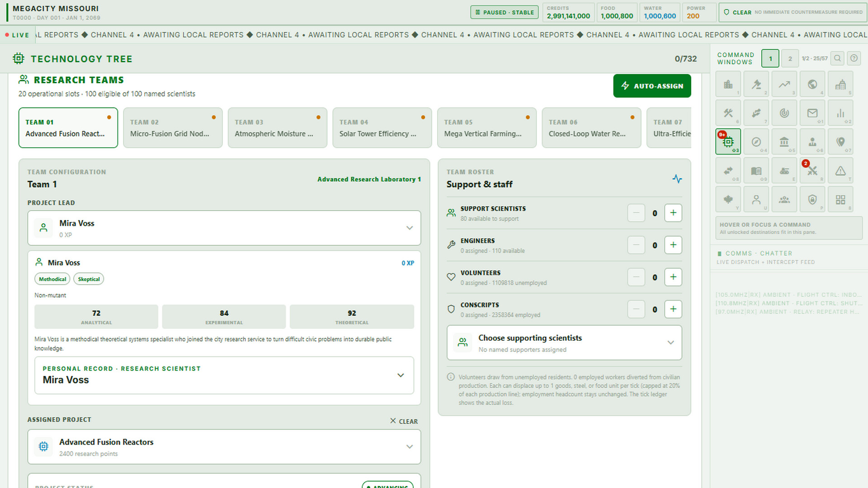Increase Support Scientists count by one
This screenshot has height=488, width=868.
point(673,213)
